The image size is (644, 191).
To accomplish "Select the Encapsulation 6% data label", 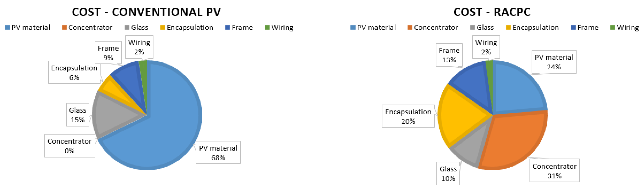I will [x=74, y=72].
